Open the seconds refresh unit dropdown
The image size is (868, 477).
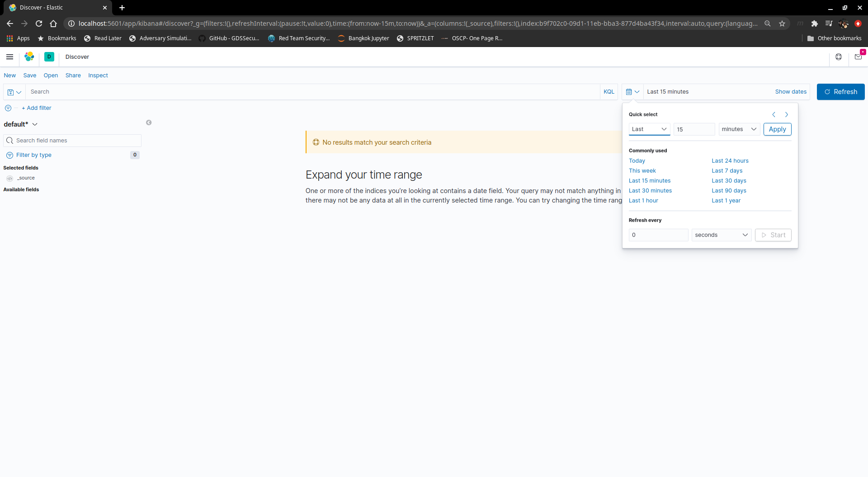pyautogui.click(x=721, y=235)
